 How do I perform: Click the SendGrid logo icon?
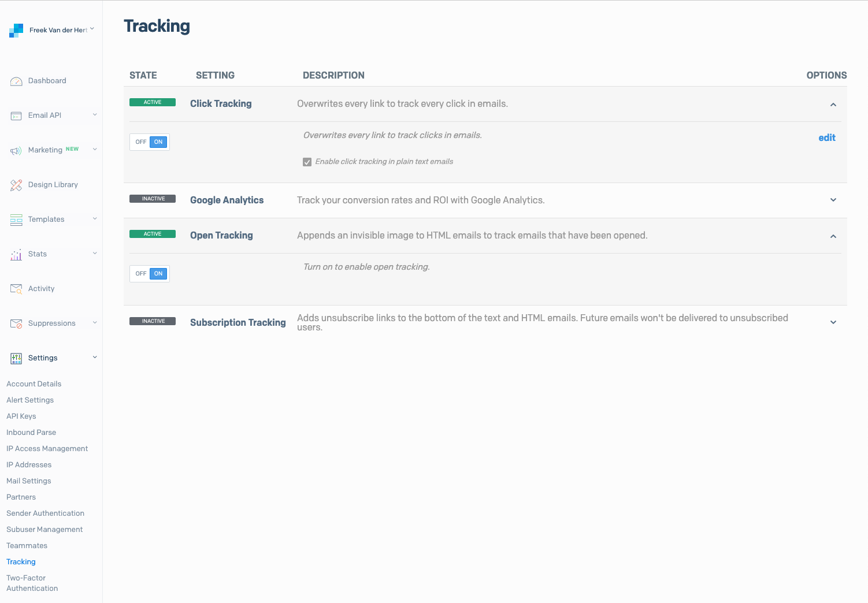click(x=16, y=30)
